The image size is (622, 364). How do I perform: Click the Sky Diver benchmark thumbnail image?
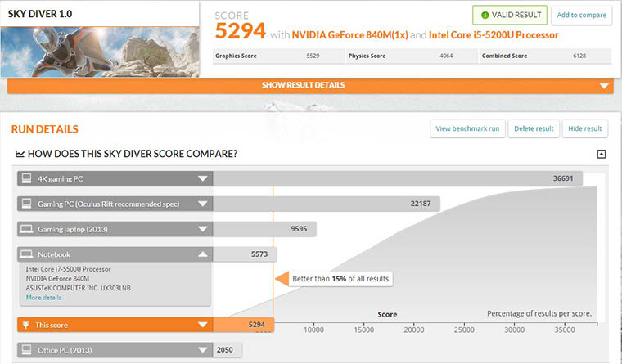pos(100,52)
